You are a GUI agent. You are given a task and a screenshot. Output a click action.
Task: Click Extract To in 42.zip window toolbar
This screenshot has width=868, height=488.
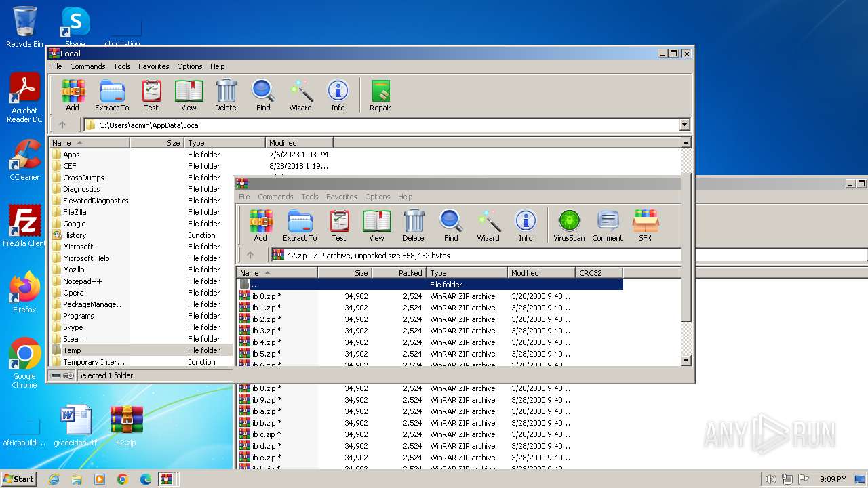(x=300, y=226)
